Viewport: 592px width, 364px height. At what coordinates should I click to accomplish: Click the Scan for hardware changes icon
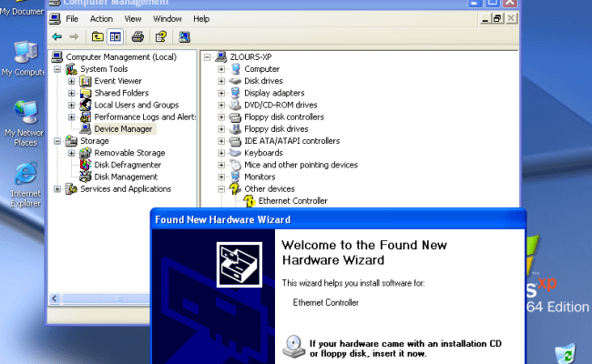tap(184, 36)
